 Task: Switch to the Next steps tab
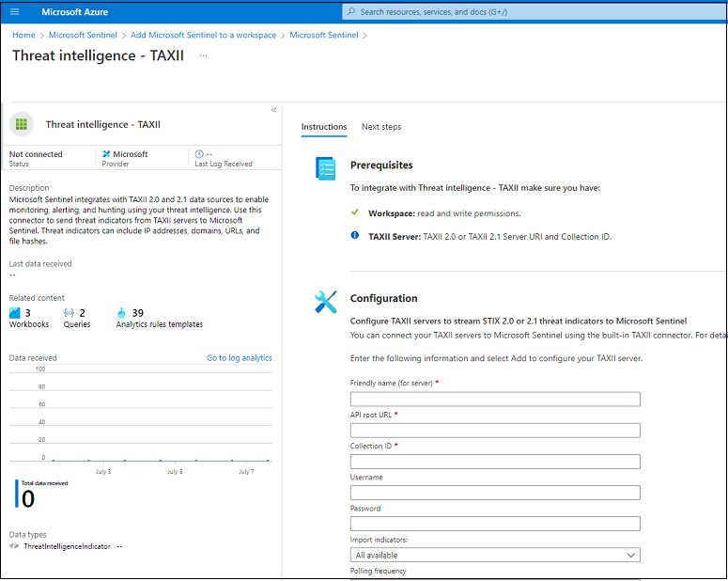coord(381,127)
